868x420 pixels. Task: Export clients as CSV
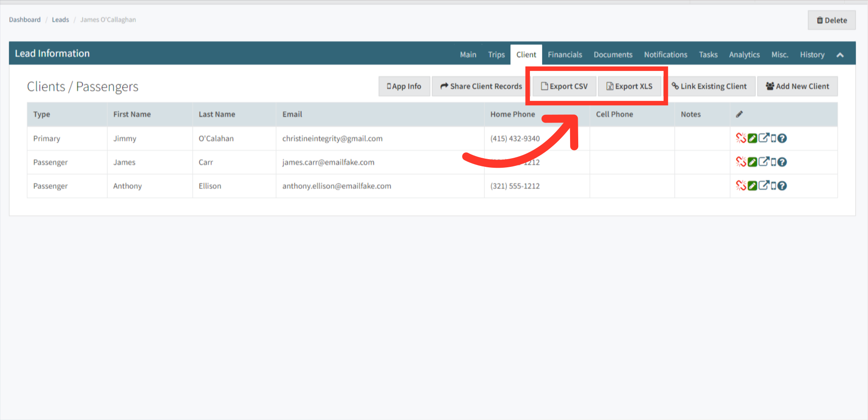tap(564, 86)
